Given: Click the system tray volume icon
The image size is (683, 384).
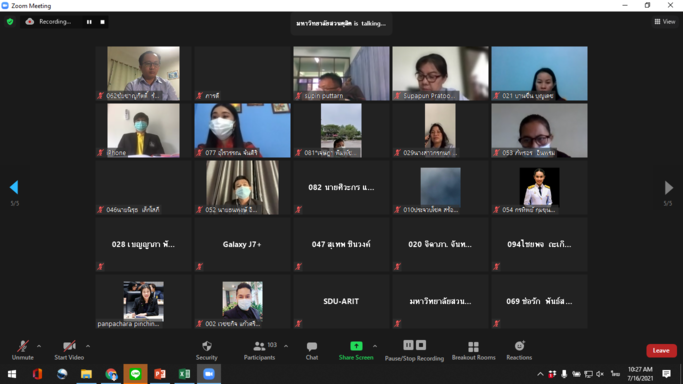Looking at the screenshot, I should coord(600,374).
